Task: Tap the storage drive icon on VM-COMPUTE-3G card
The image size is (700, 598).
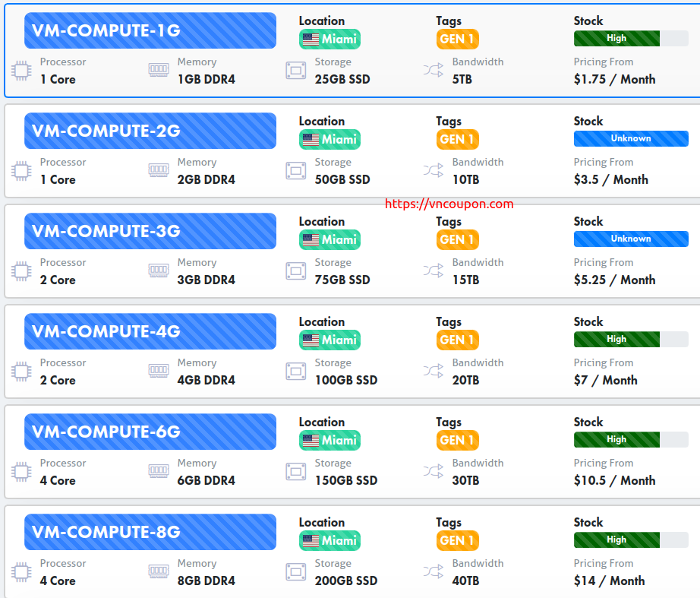Action: (x=295, y=271)
